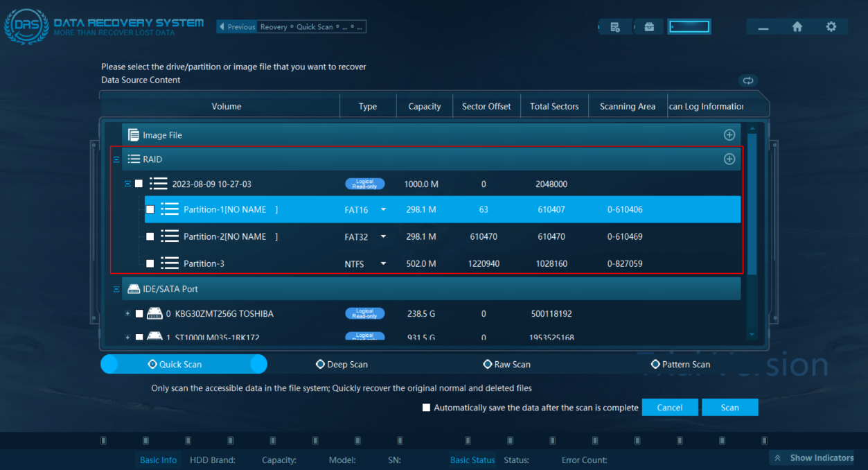Enable automatically save data after scan
868x470 pixels.
point(427,408)
